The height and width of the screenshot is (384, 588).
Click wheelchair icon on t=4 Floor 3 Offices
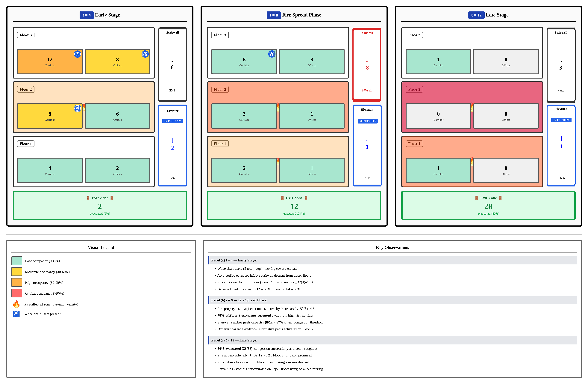(x=145, y=54)
